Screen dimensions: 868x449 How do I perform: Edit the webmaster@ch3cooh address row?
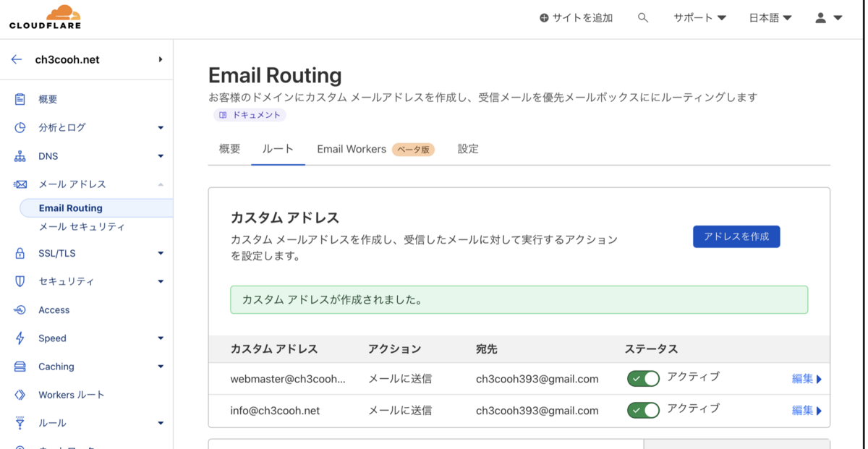click(x=807, y=379)
